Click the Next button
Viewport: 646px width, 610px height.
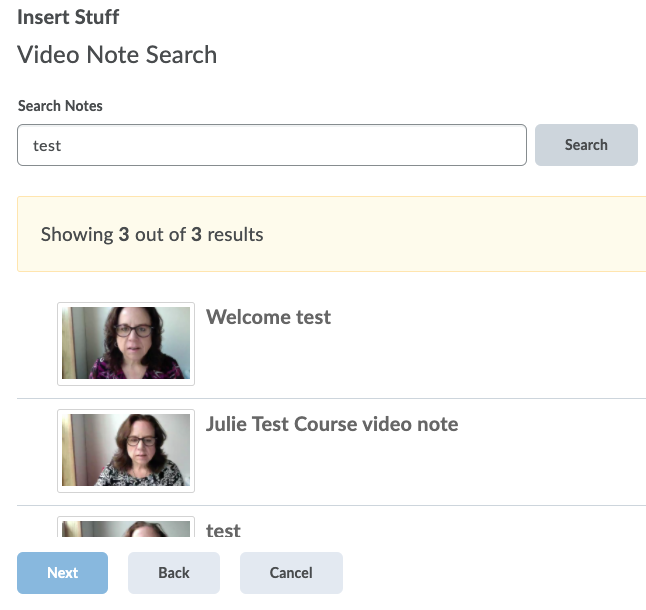point(62,573)
